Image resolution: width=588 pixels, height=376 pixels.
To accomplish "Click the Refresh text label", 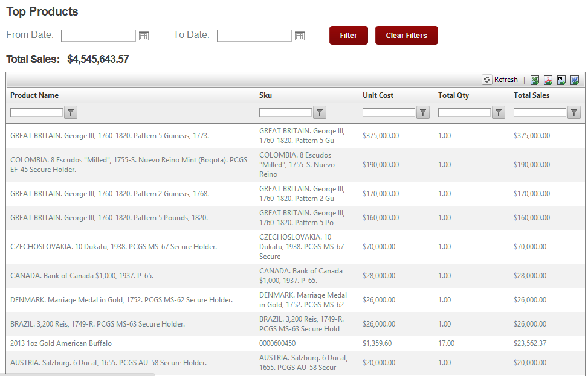I will click(x=506, y=80).
